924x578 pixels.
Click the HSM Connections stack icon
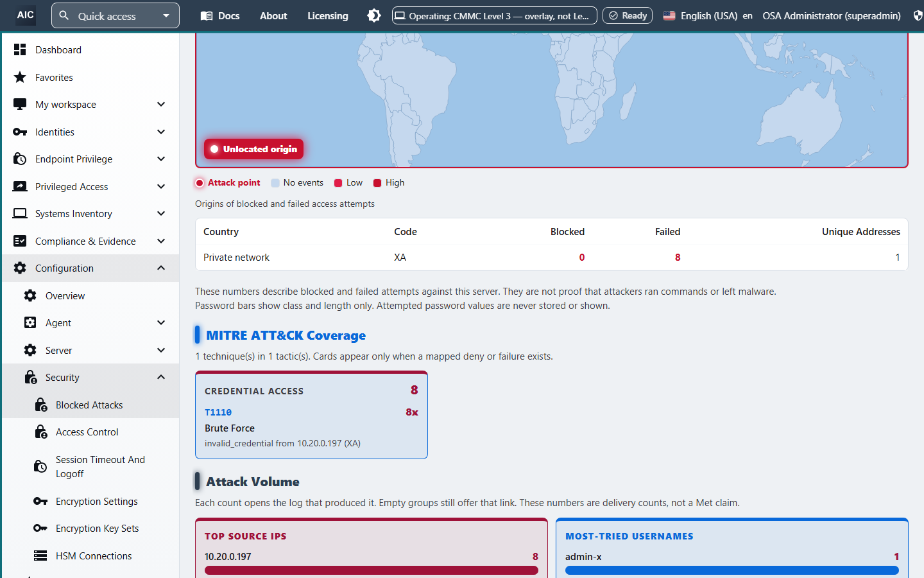(x=40, y=556)
